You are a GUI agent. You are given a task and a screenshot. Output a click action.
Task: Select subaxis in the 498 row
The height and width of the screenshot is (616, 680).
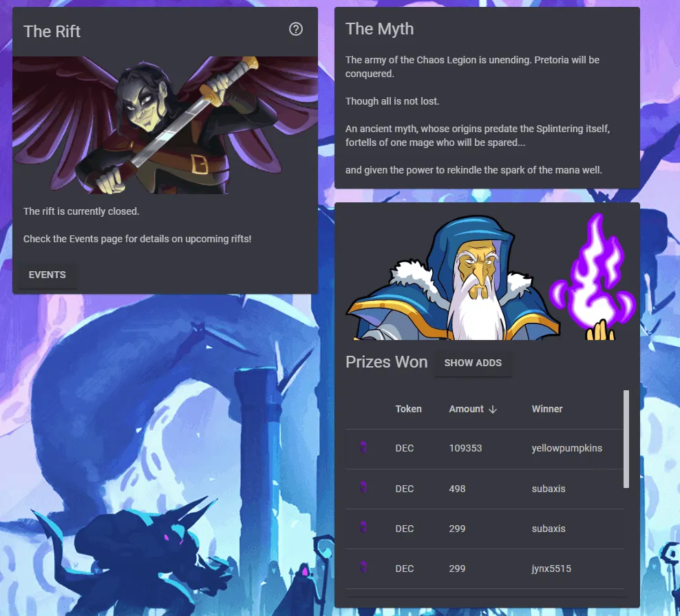coord(548,489)
